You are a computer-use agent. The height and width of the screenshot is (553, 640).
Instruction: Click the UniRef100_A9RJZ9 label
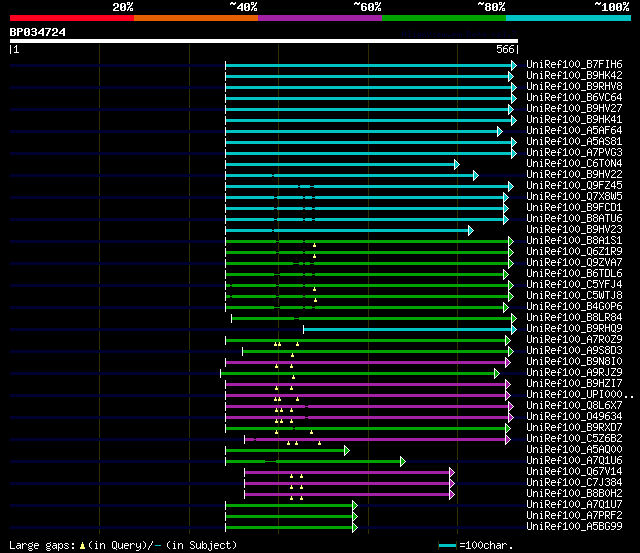coord(574,373)
